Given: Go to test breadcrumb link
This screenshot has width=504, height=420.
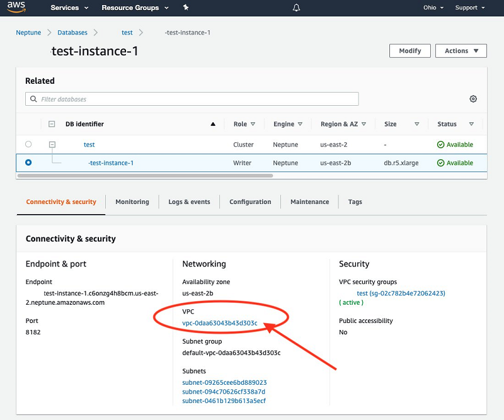Looking at the screenshot, I should [x=127, y=33].
